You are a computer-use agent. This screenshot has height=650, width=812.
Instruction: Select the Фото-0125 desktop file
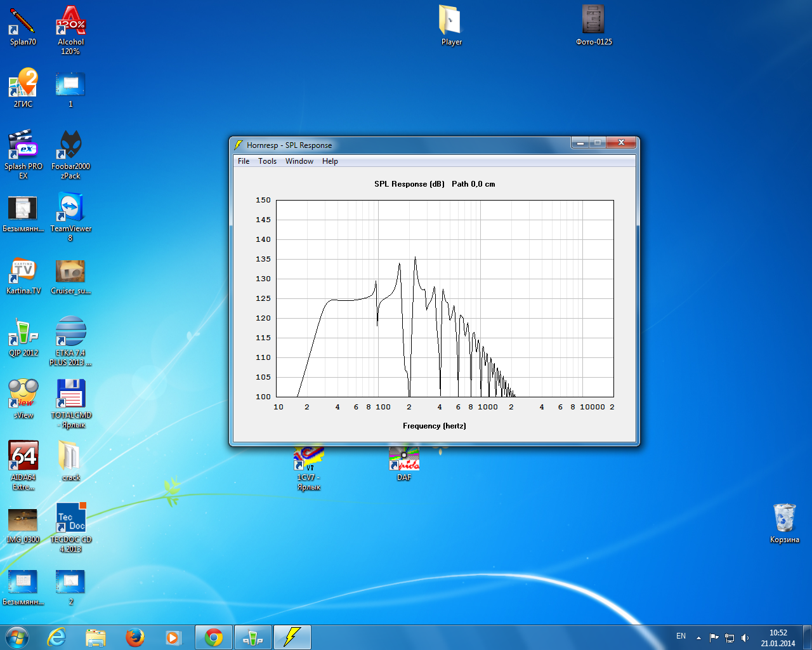click(x=594, y=25)
